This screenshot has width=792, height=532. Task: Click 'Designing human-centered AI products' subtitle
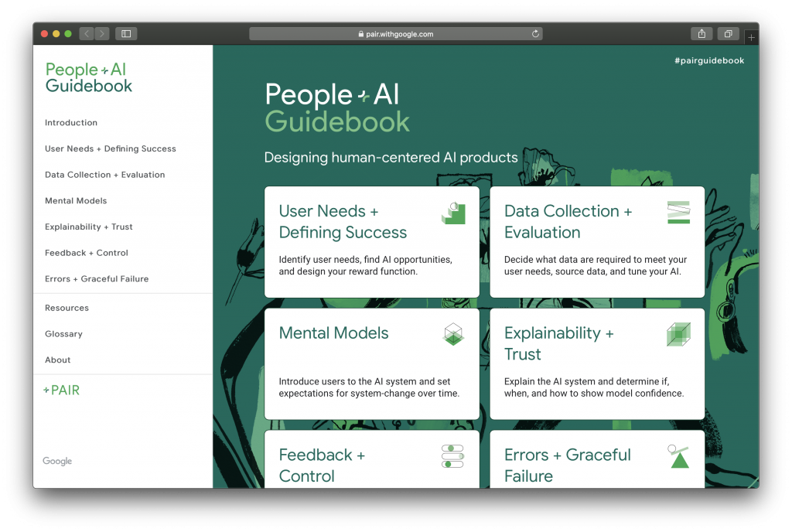point(391,158)
